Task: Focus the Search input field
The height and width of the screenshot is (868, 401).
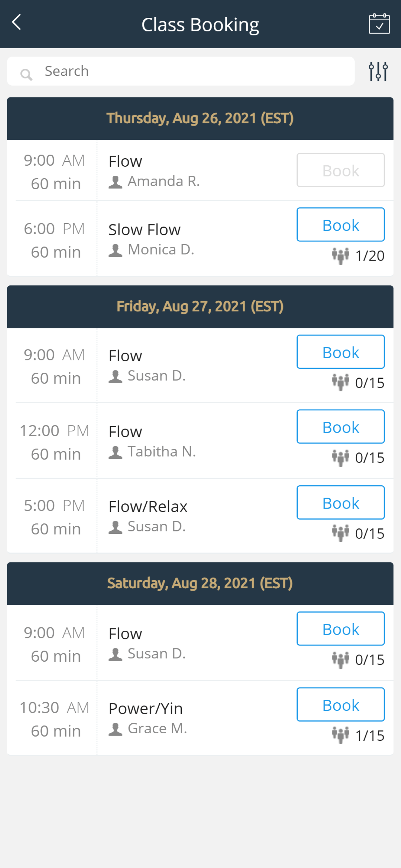Action: (x=180, y=71)
